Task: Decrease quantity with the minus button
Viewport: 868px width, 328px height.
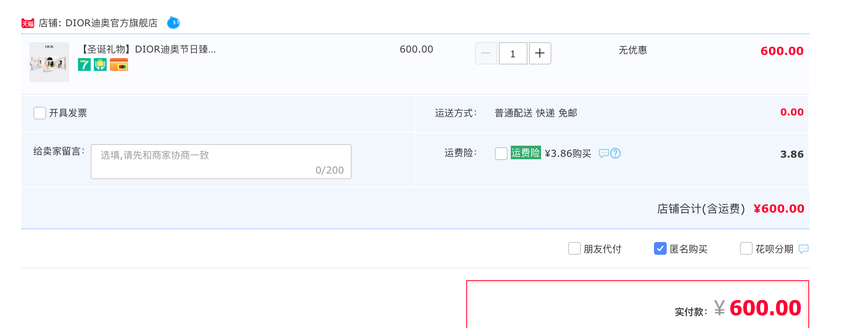Action: 486,53
